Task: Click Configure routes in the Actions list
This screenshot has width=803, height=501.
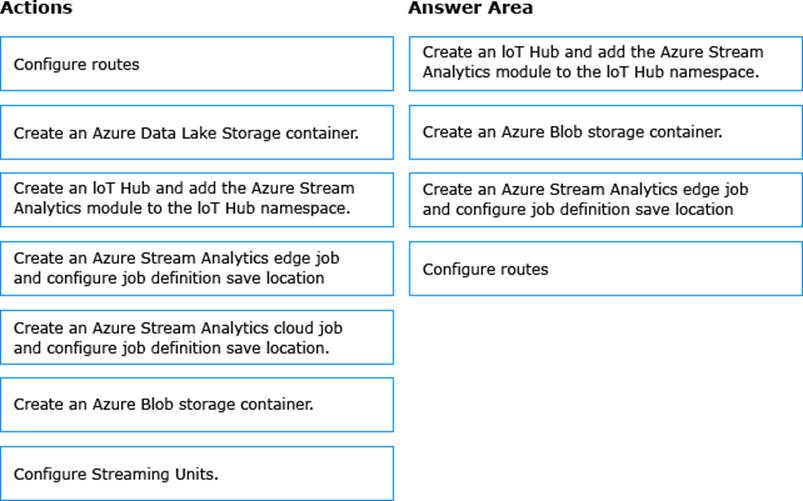Action: pos(197,64)
